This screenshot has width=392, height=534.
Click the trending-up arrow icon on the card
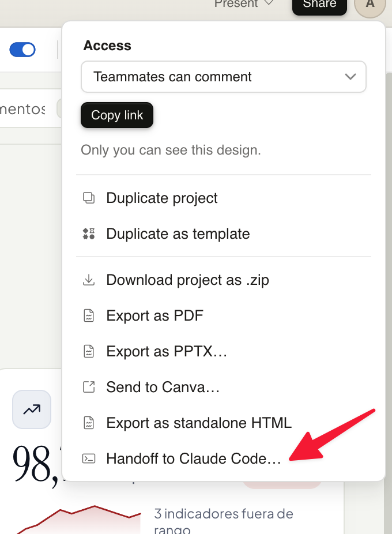[32, 409]
